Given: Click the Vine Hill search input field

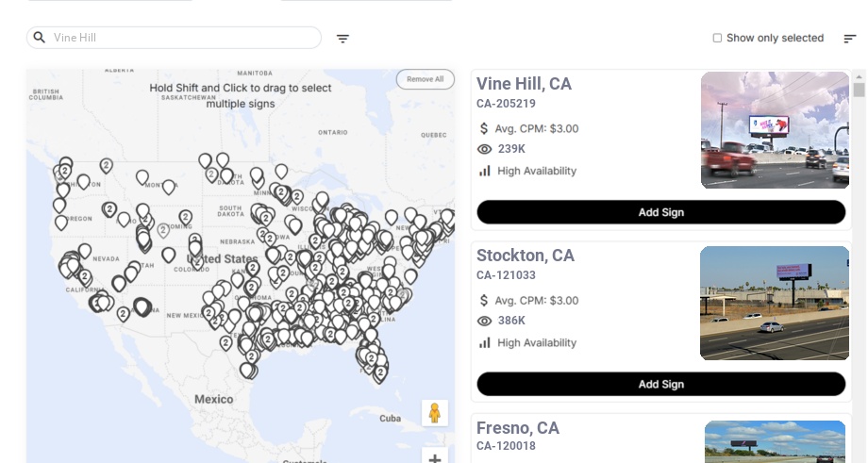Looking at the screenshot, I should (179, 38).
